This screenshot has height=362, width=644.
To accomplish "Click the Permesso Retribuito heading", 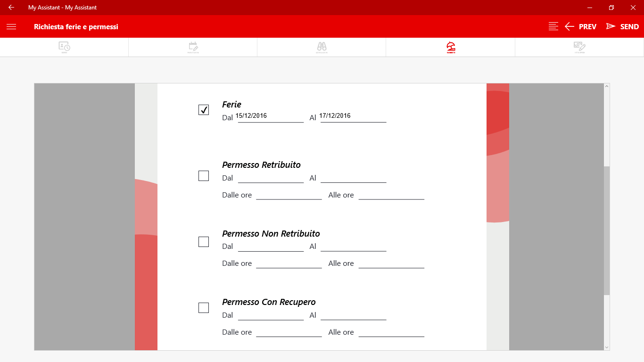I will coord(261,165).
